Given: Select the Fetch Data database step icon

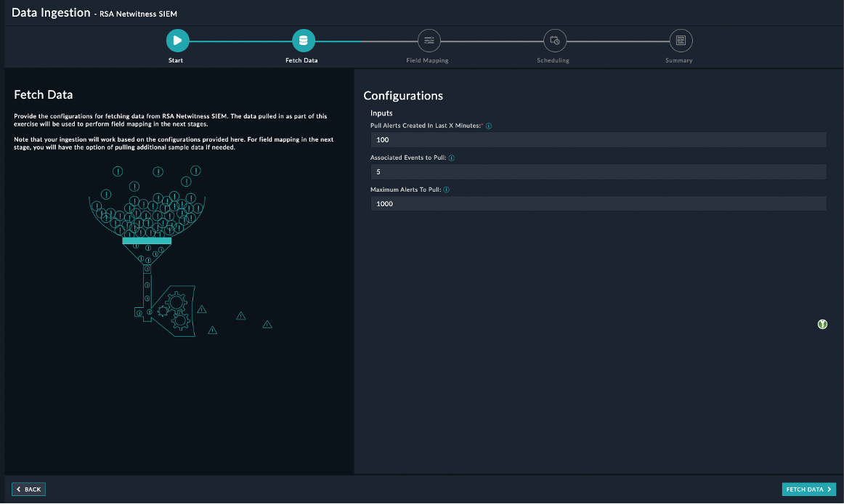Looking at the screenshot, I should [303, 41].
